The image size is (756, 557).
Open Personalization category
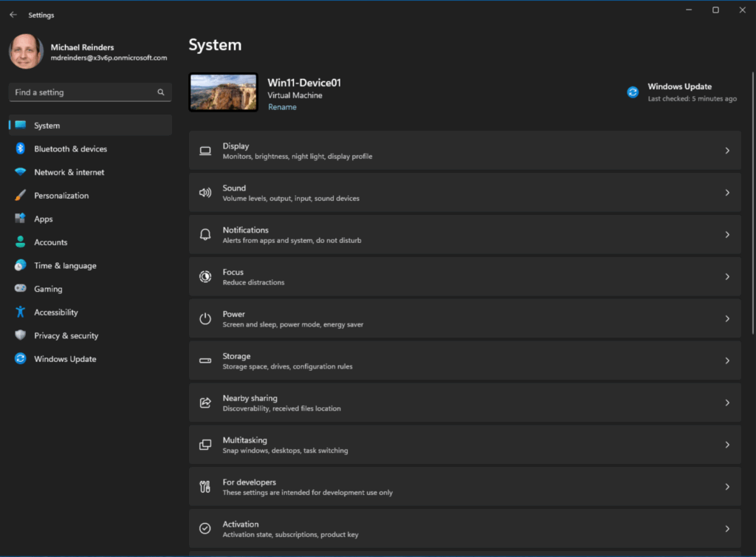pyautogui.click(x=90, y=195)
